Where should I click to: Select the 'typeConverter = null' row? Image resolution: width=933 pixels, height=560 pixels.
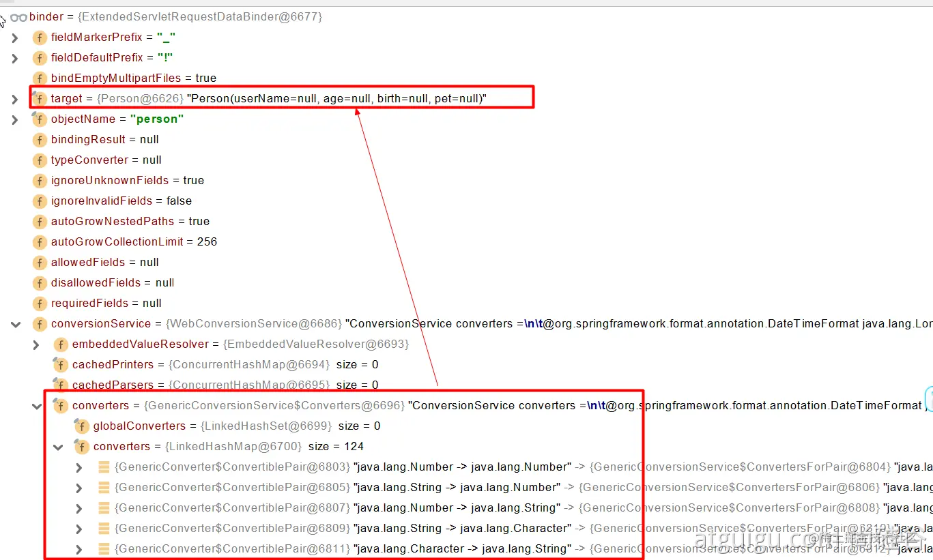coord(106,160)
